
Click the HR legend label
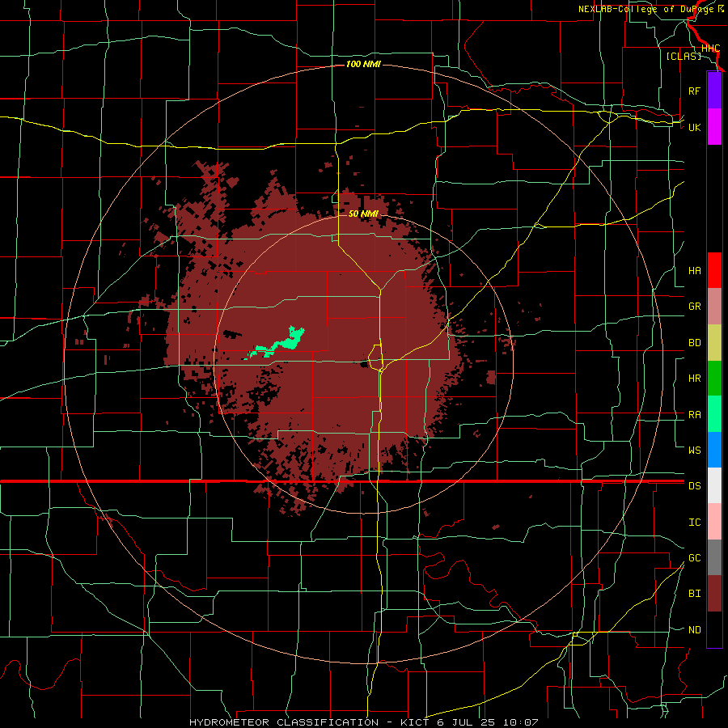coord(694,379)
